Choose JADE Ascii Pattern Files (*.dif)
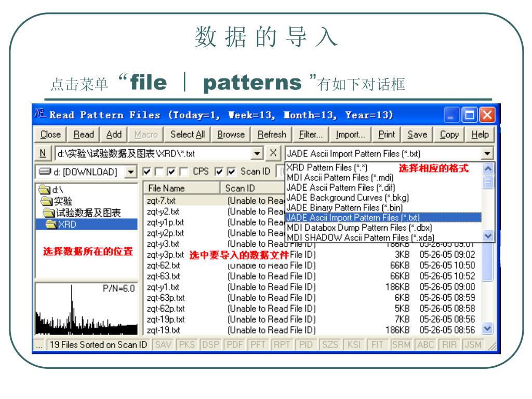The image size is (532, 399). coord(383,187)
